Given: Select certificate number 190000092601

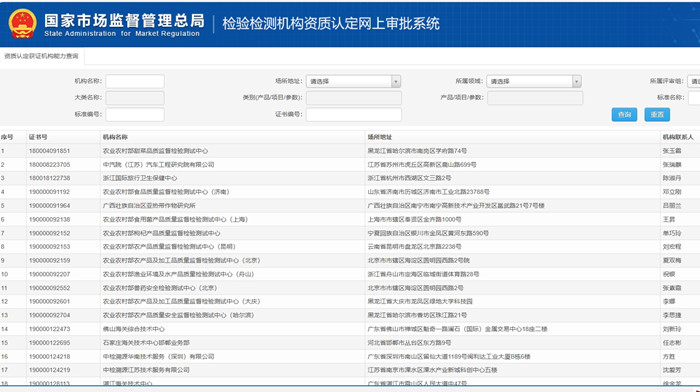Looking at the screenshot, I should coord(49,302).
